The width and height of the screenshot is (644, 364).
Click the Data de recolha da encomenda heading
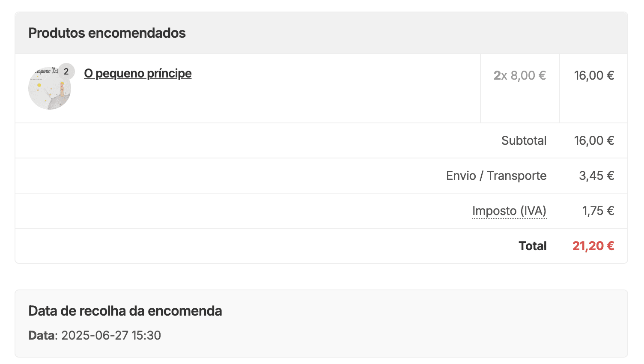pyautogui.click(x=125, y=311)
